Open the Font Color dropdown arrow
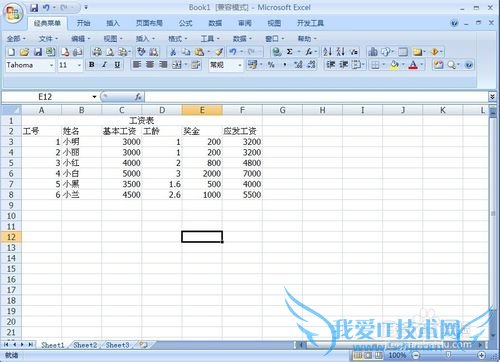 (x=422, y=65)
